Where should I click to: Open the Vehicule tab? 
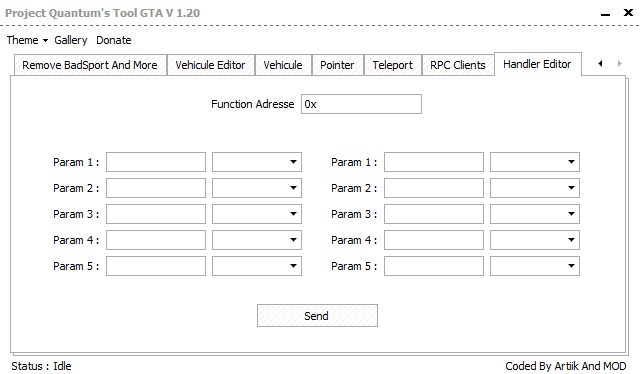(283, 65)
